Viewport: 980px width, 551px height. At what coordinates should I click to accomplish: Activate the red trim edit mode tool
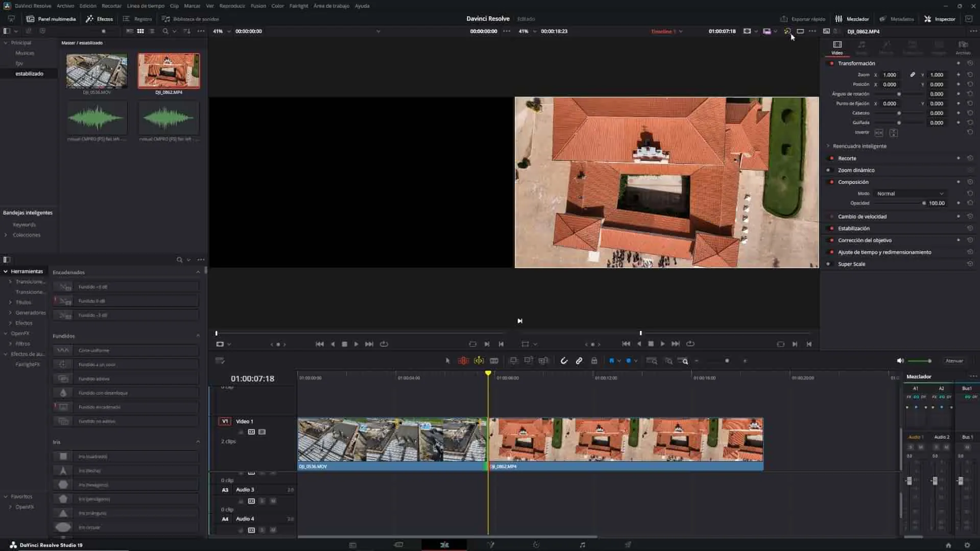(x=463, y=361)
